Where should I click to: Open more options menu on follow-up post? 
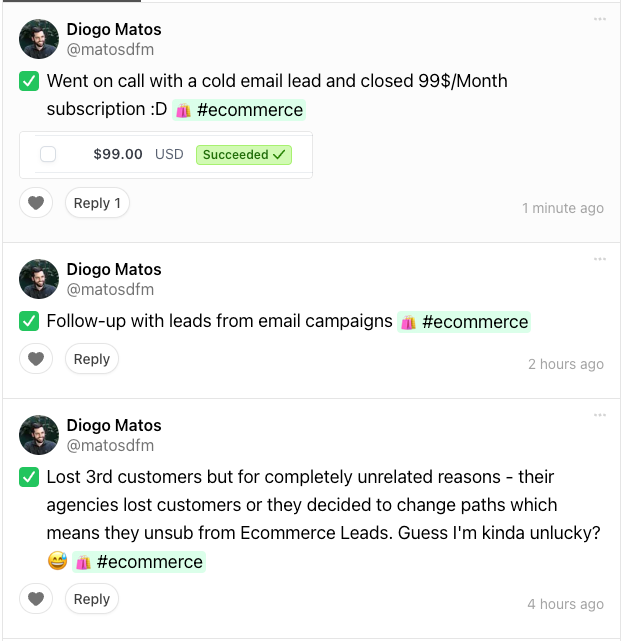pos(600,259)
